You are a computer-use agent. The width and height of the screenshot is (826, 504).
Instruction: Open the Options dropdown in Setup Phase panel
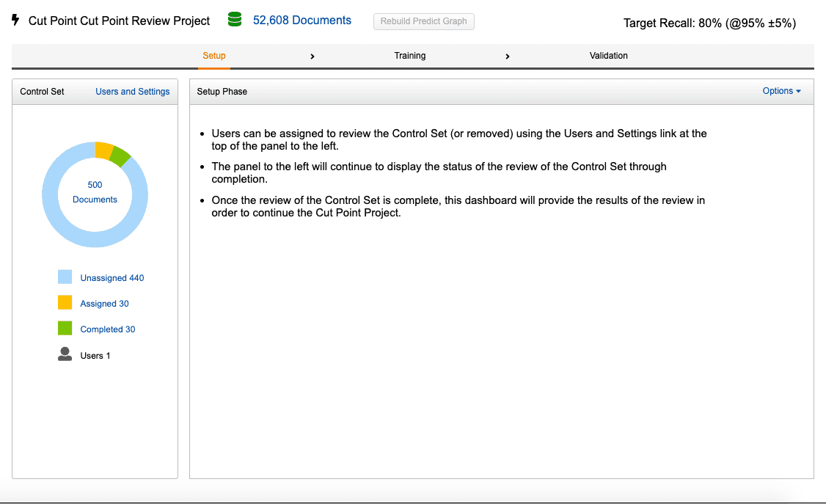(781, 91)
